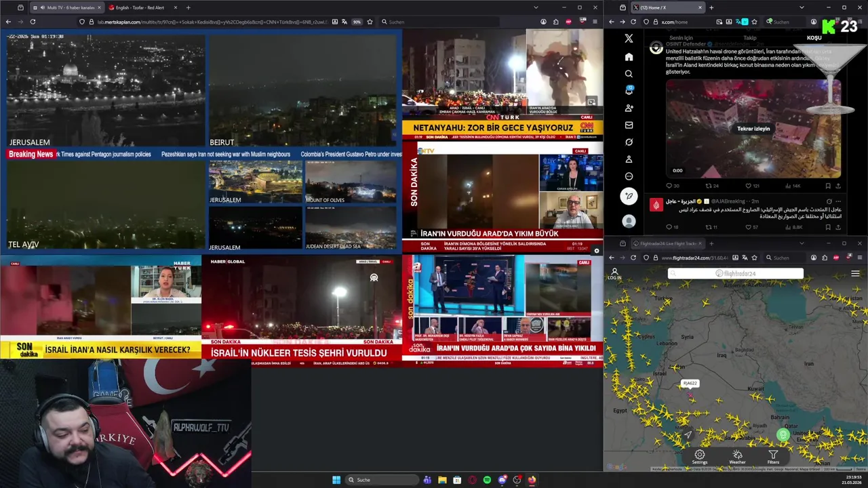Select Mount of Olives small feed

pyautogui.click(x=351, y=182)
